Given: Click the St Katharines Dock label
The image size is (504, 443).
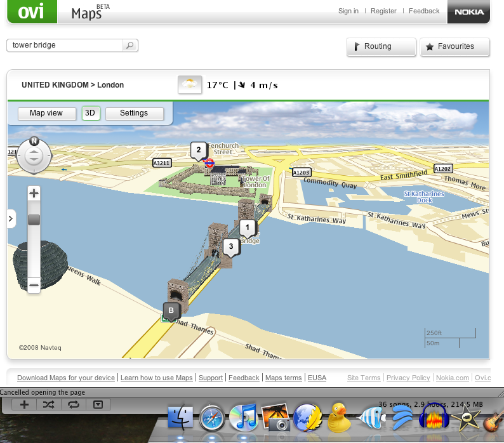Looking at the screenshot, I should (424, 197).
